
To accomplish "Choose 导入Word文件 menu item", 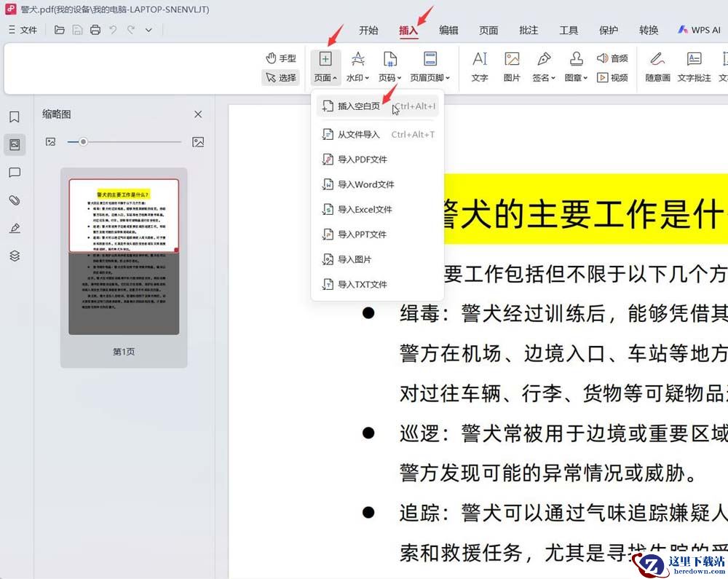I will coord(377,184).
